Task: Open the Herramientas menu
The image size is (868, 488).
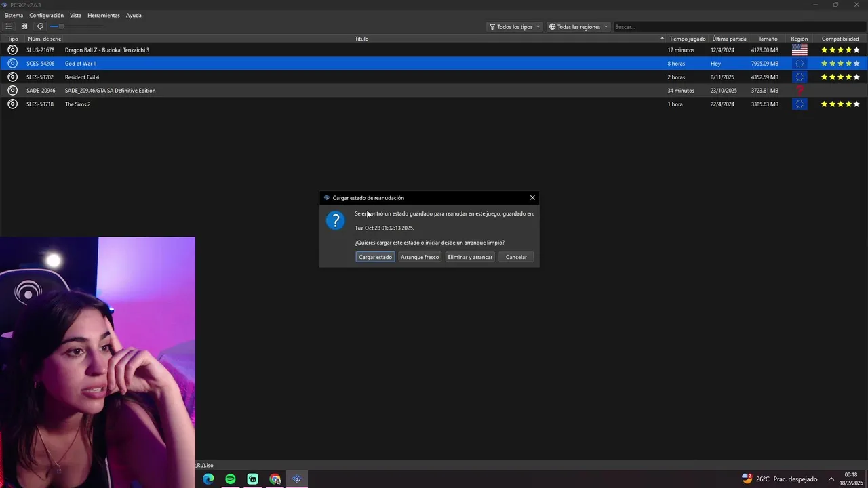Action: 104,15
